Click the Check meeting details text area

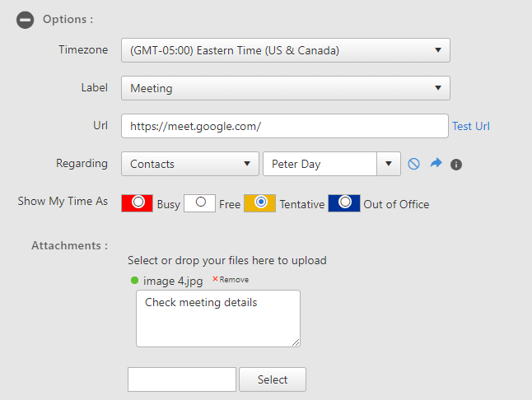(x=218, y=319)
